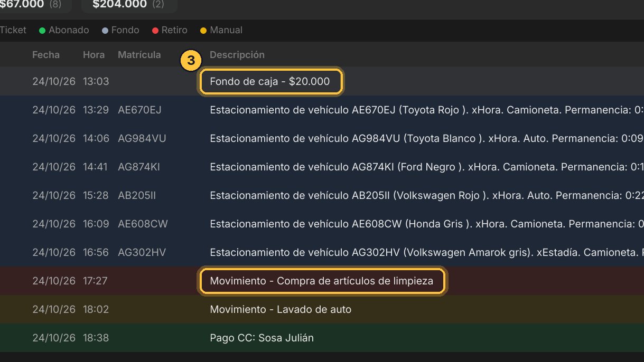Screen dimensions: 644x362
Task: Select the Fondo legend label
Action: point(125,30)
